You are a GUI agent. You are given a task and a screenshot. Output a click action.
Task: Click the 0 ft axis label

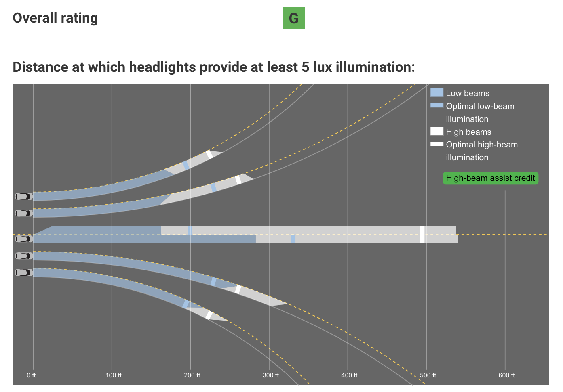coord(31,375)
